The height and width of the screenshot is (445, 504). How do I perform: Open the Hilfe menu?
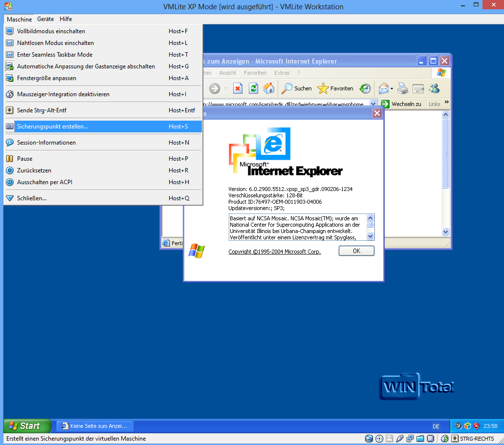66,19
